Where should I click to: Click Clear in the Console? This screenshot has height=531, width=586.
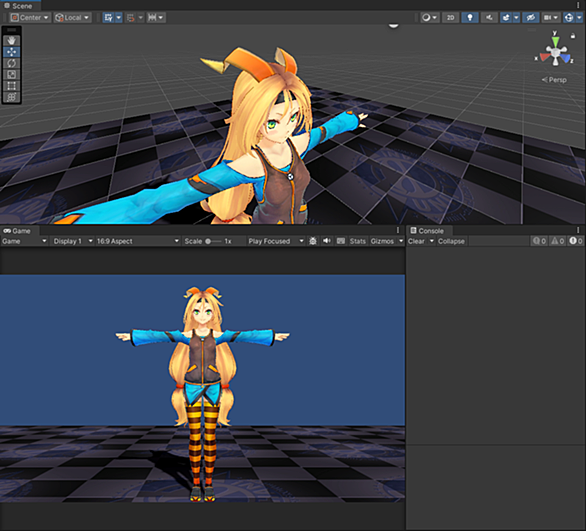point(416,241)
